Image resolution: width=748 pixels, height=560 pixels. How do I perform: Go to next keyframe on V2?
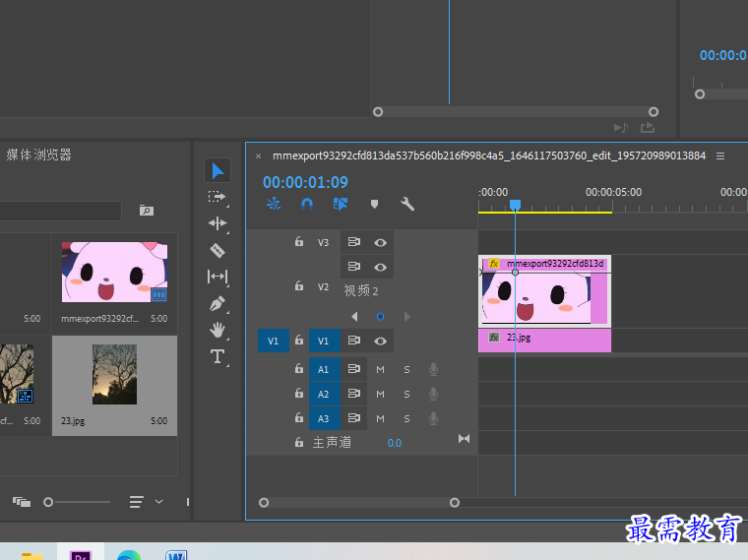(406, 317)
